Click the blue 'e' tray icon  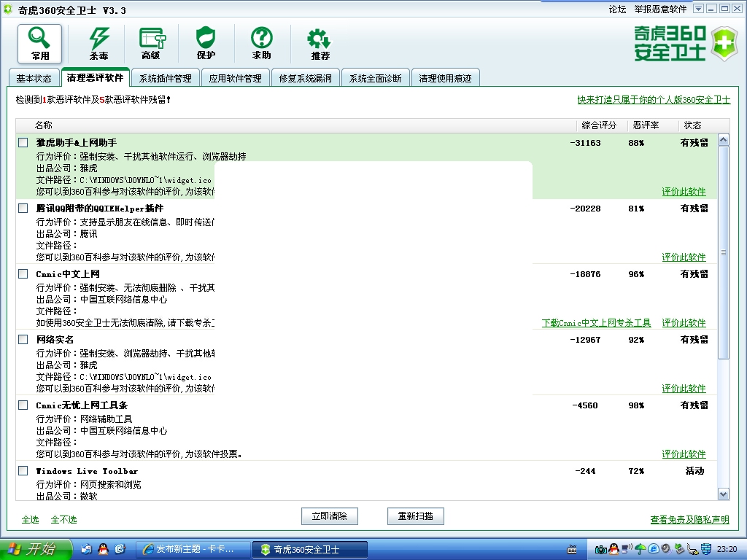tap(653, 549)
